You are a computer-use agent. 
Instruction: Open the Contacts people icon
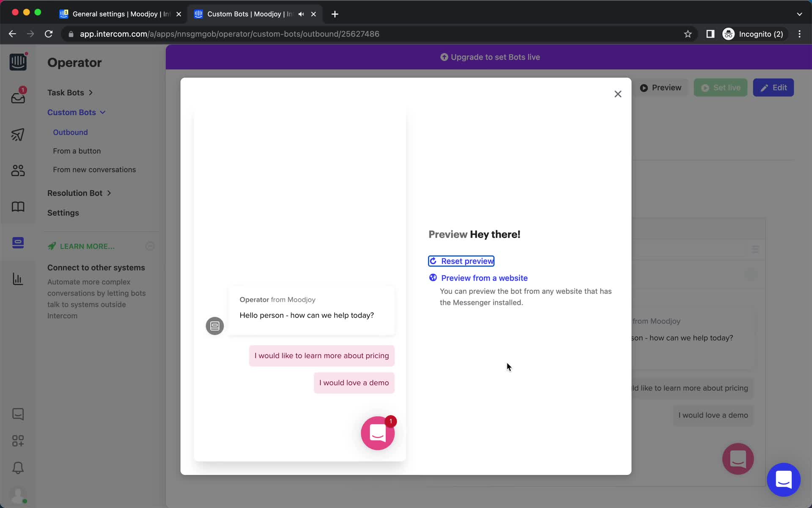click(x=18, y=170)
